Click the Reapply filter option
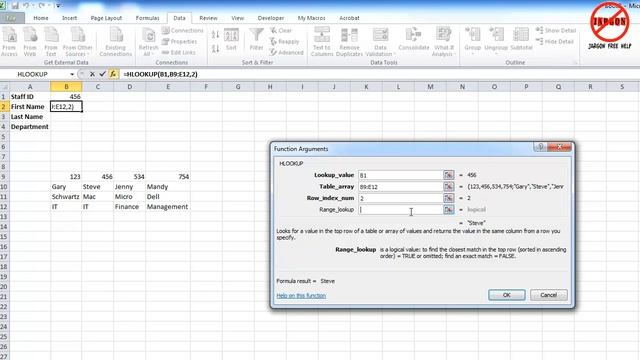Screen dimensions: 640x360 pyautogui.click(x=284, y=42)
